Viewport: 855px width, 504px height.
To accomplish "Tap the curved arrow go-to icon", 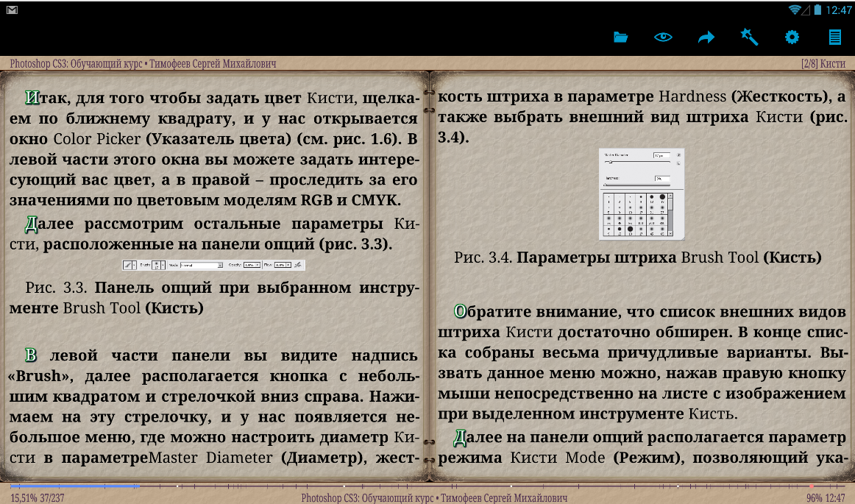I will [x=706, y=38].
